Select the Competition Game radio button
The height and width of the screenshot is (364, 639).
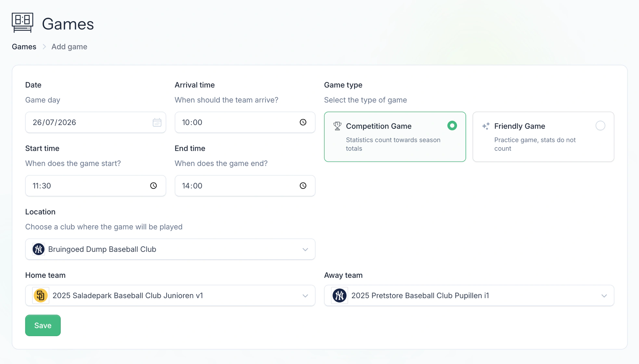click(452, 126)
